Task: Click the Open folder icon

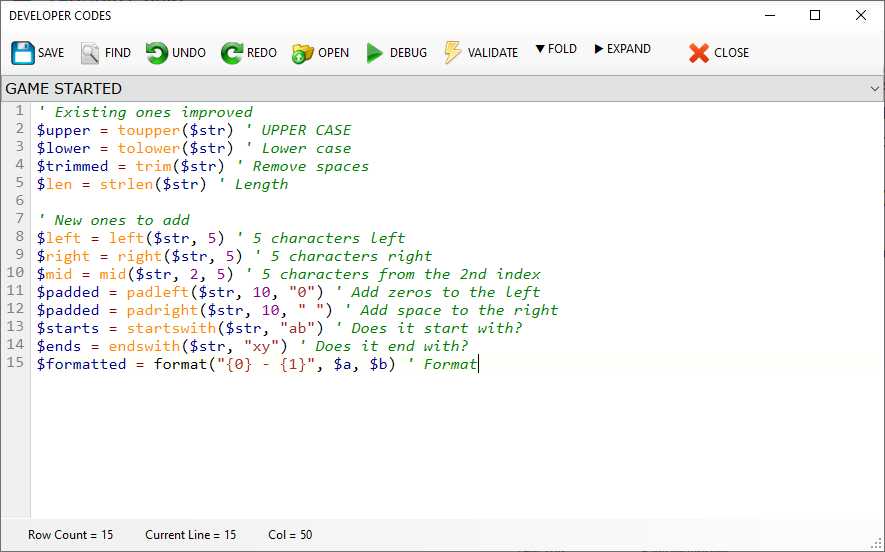Action: [303, 53]
